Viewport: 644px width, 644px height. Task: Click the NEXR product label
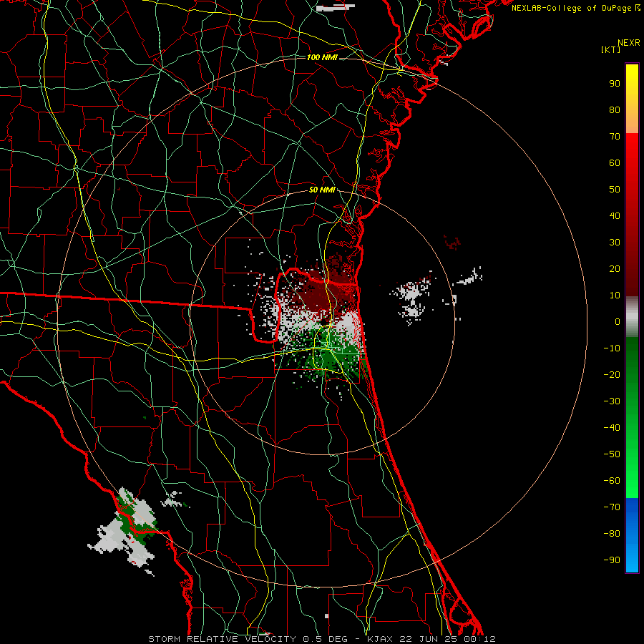pos(628,43)
